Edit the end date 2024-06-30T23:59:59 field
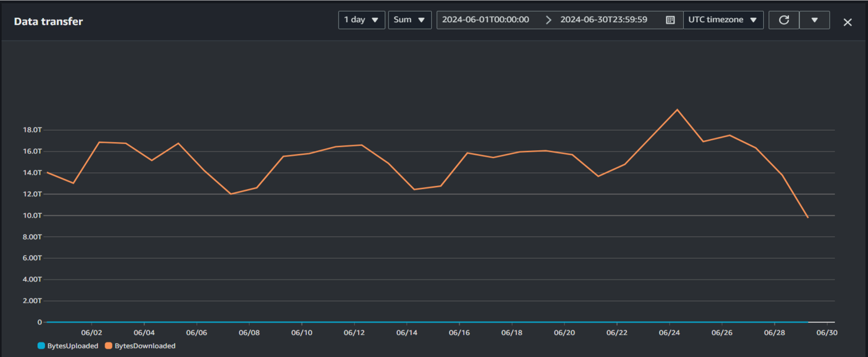The image size is (868, 357). pyautogui.click(x=604, y=20)
